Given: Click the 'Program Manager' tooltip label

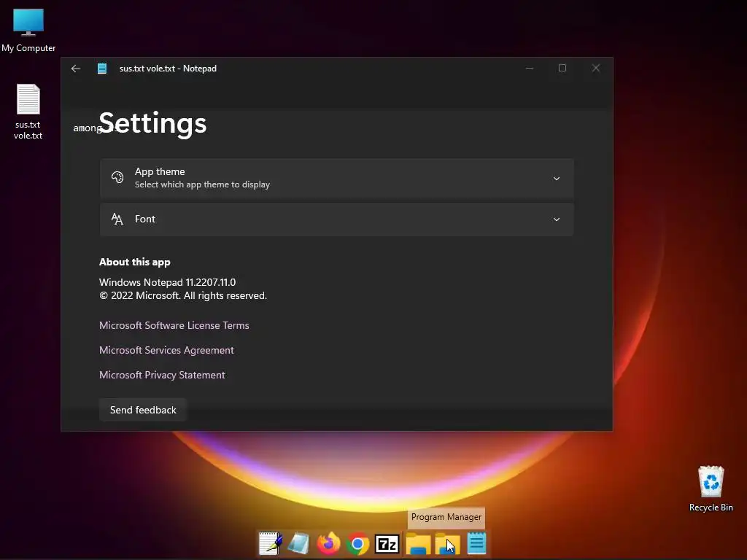Looking at the screenshot, I should pos(446,517).
